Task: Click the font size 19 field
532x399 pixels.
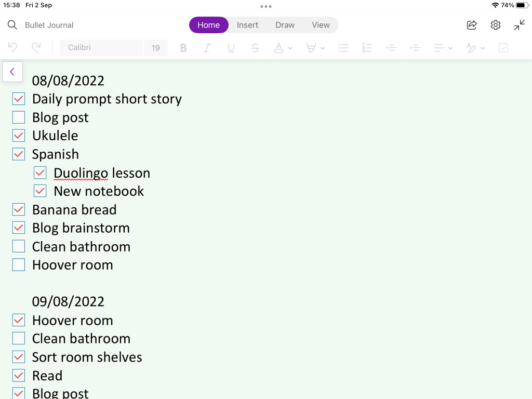Action: (156, 48)
